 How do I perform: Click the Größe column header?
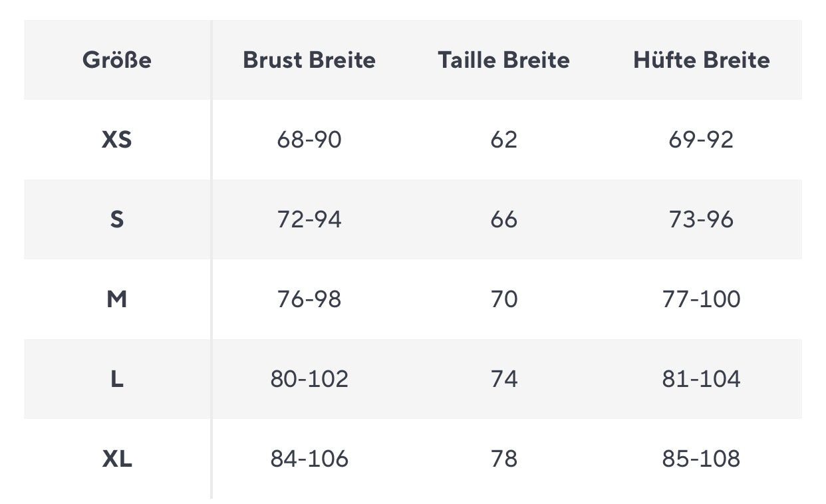click(x=117, y=60)
